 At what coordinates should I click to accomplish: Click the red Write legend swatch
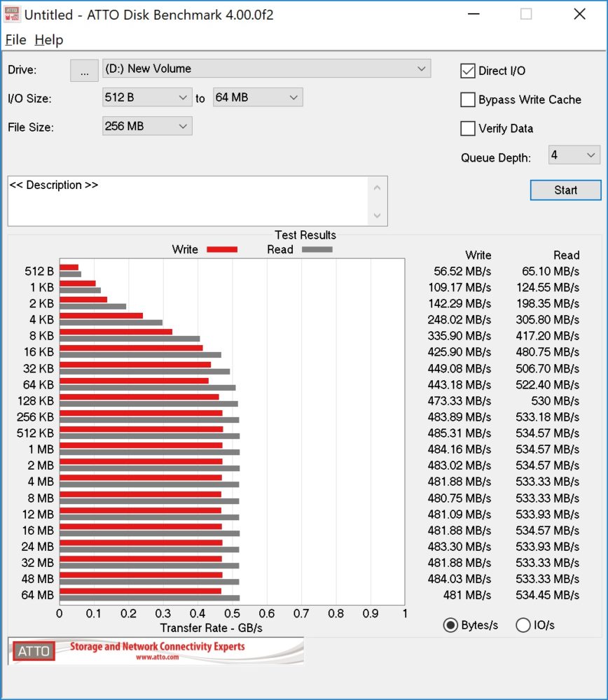click(222, 250)
